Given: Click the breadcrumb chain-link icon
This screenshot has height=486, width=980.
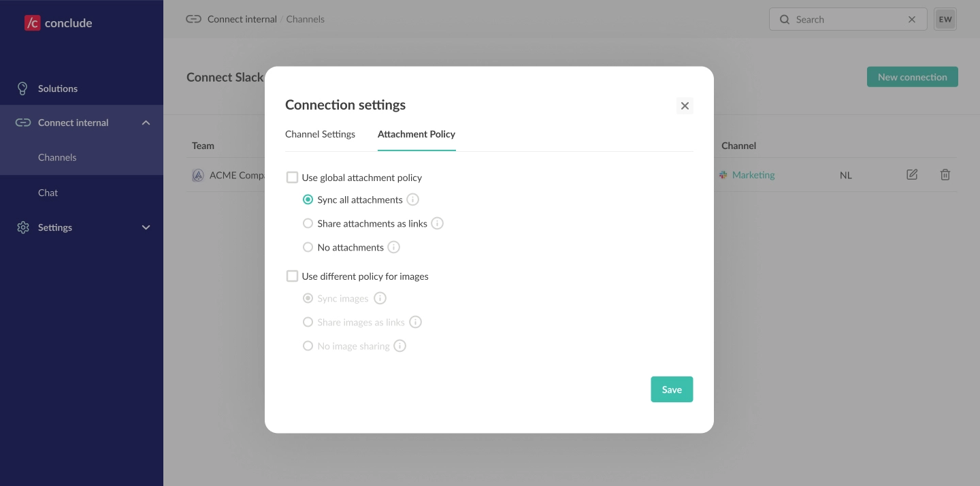Looking at the screenshot, I should [194, 19].
